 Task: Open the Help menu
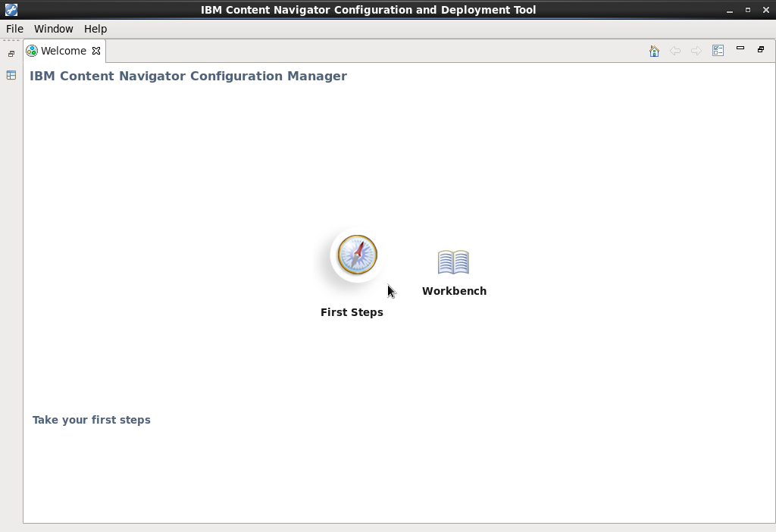click(95, 28)
